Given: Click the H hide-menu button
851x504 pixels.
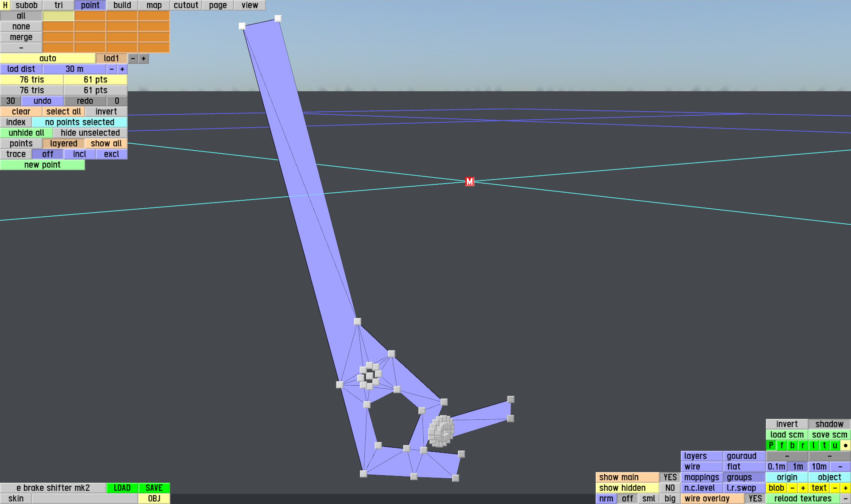Looking at the screenshot, I should click(x=5, y=5).
